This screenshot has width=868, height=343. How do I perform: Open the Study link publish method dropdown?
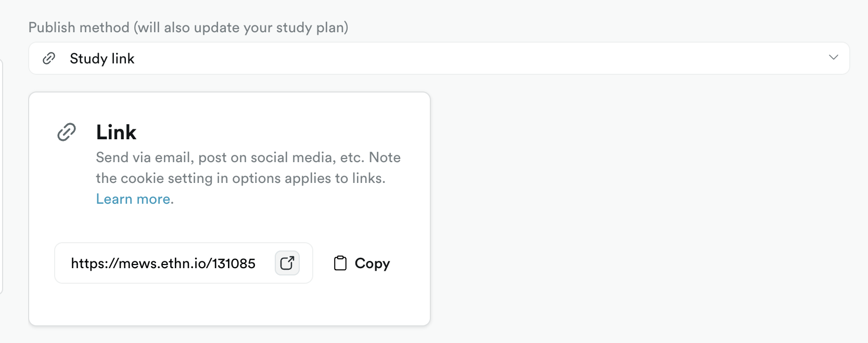[439, 58]
